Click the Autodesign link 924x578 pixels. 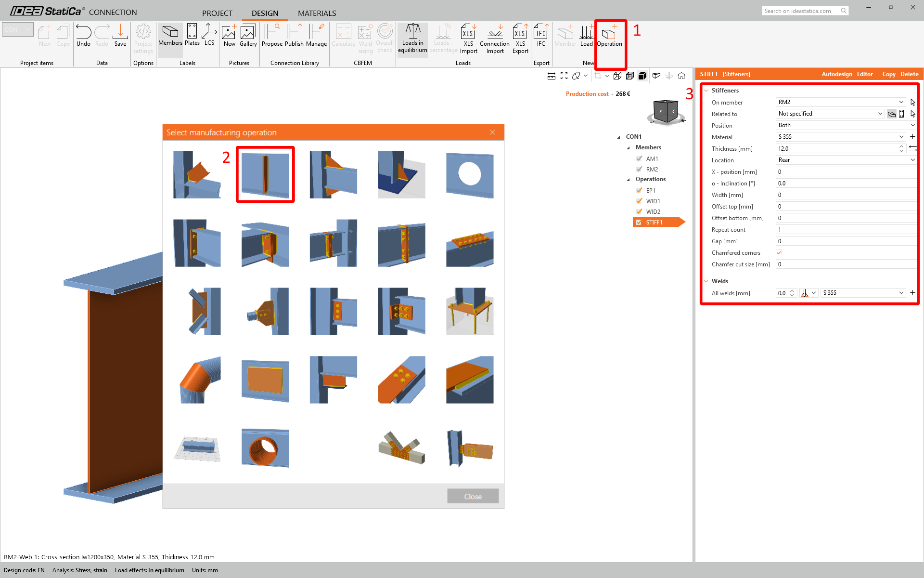(x=836, y=74)
